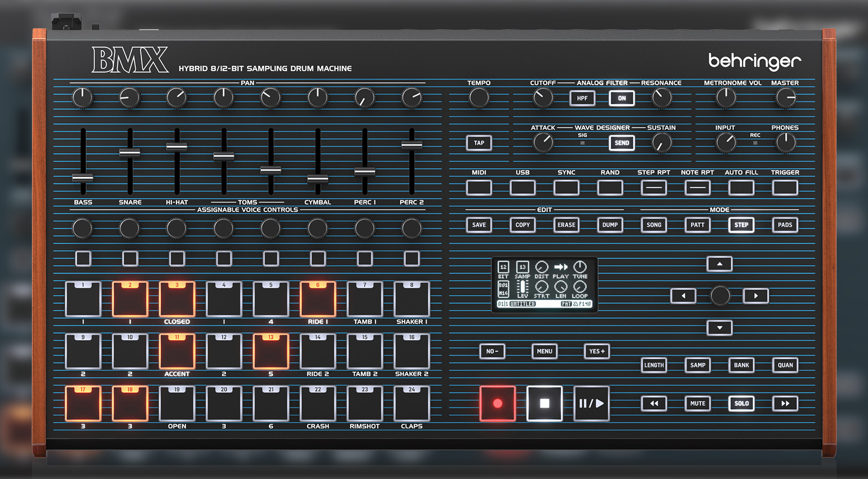Image resolution: width=868 pixels, height=479 pixels.
Task: Click the fast-forward double-arrow button
Action: tap(785, 403)
